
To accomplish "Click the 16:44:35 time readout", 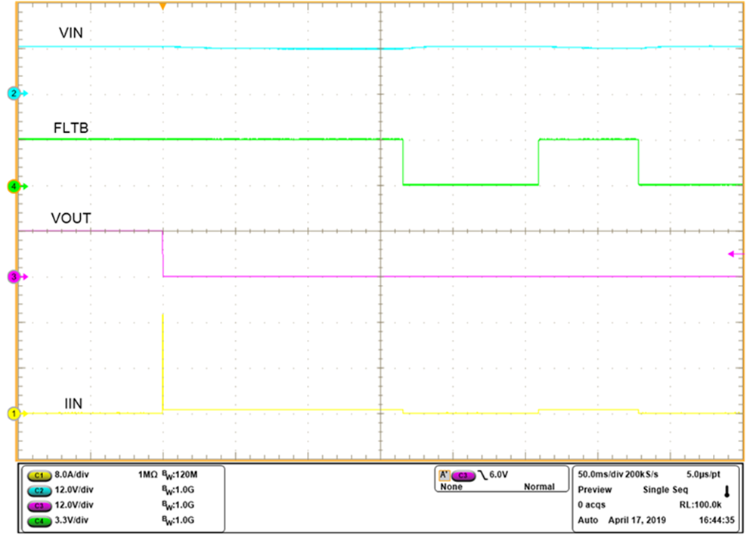I will 717,520.
